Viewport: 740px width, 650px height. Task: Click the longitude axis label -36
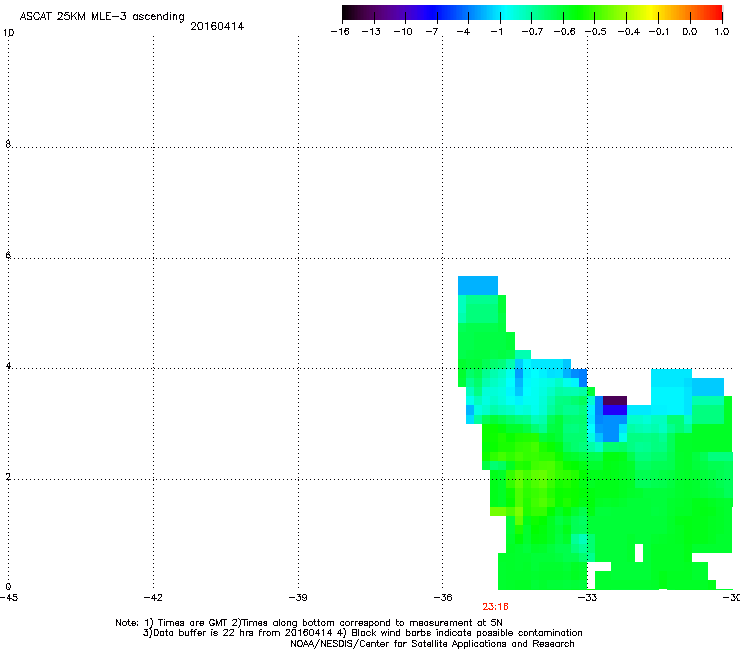point(443,598)
